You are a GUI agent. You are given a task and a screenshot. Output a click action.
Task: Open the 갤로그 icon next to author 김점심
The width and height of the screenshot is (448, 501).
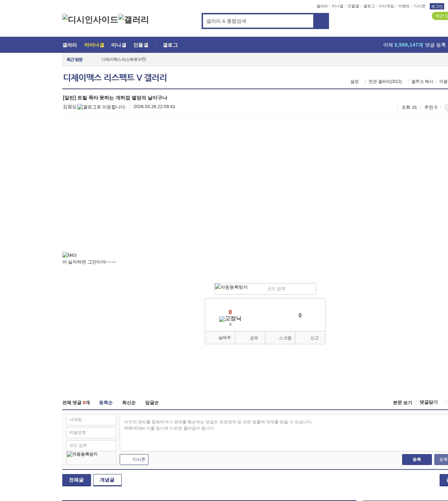click(101, 107)
